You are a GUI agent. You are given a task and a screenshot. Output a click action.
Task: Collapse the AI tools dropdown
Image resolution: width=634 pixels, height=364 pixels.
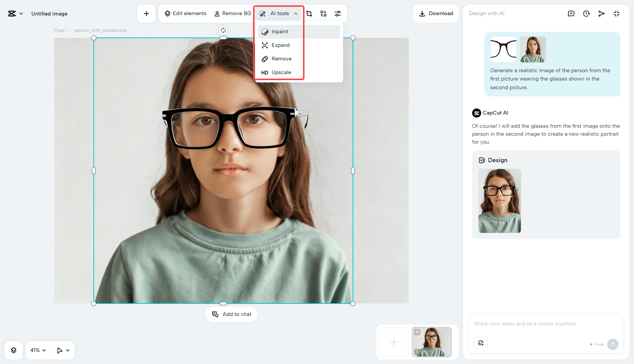(x=279, y=14)
